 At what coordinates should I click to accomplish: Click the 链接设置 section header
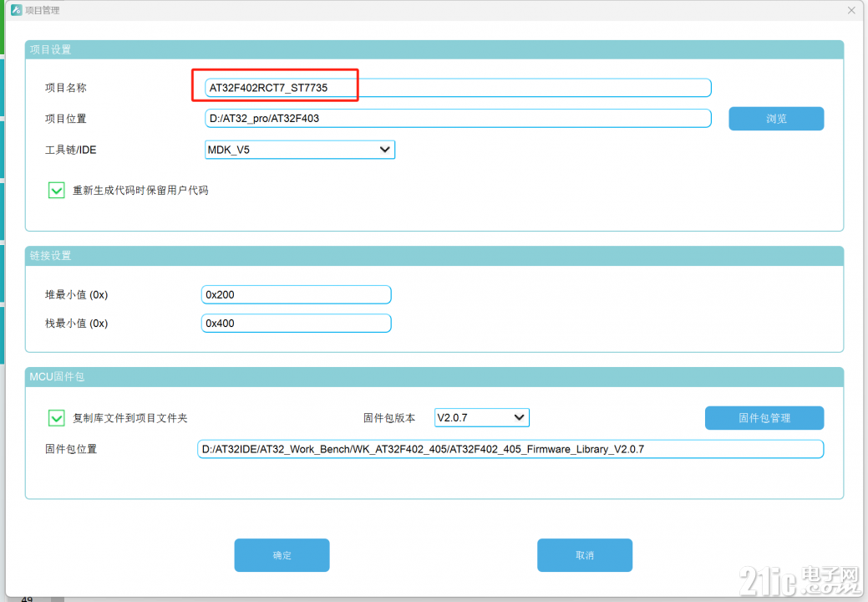click(434, 255)
